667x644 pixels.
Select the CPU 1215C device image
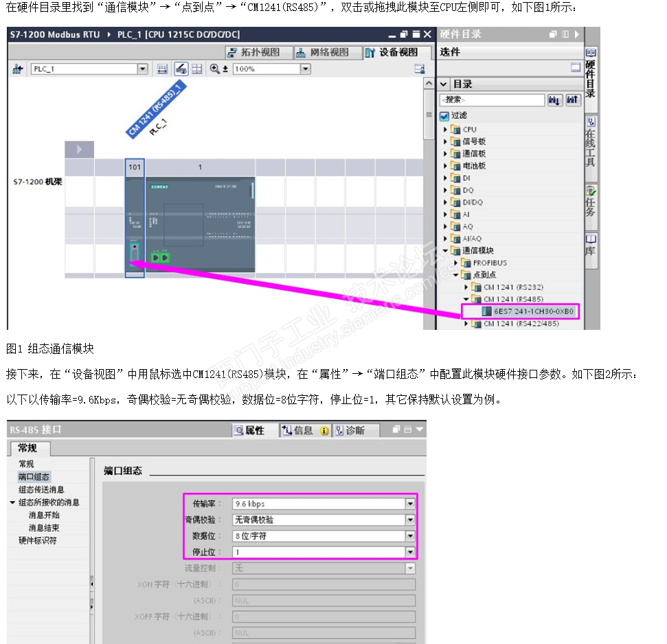pos(201,224)
